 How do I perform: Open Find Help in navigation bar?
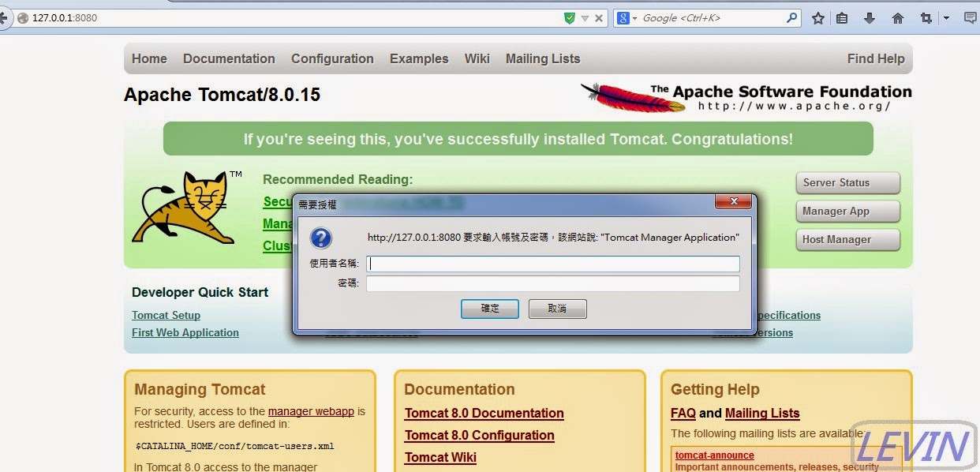click(876, 58)
